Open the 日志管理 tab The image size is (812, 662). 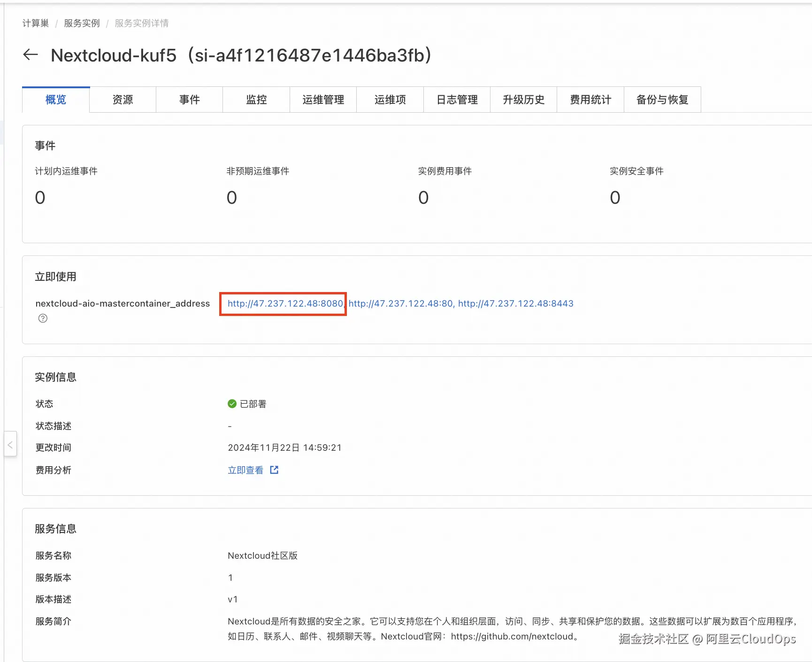pyautogui.click(x=457, y=100)
